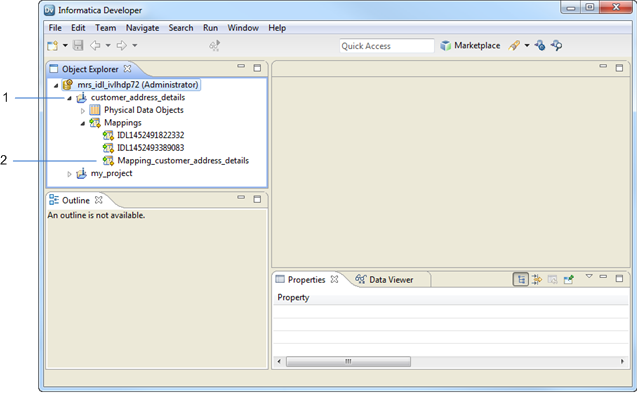Open the Help menu
The width and height of the screenshot is (638, 393).
pyautogui.click(x=277, y=28)
